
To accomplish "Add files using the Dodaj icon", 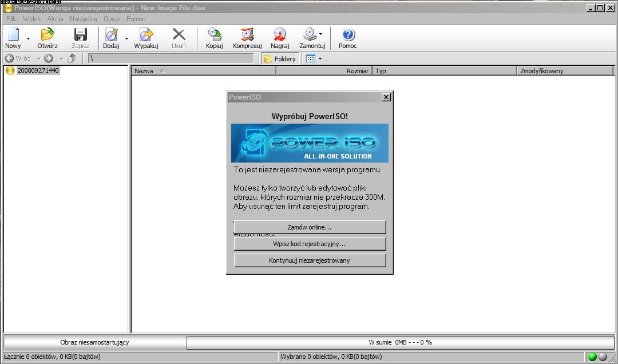I will point(111,35).
